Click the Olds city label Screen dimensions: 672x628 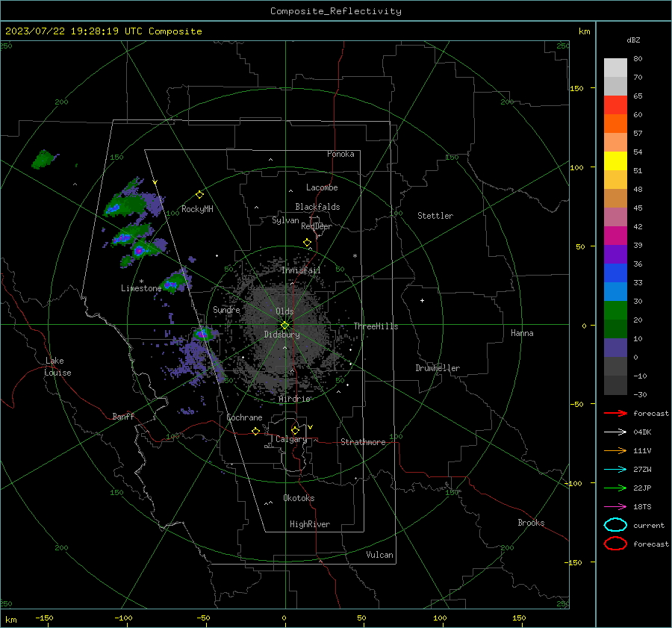coord(284,311)
